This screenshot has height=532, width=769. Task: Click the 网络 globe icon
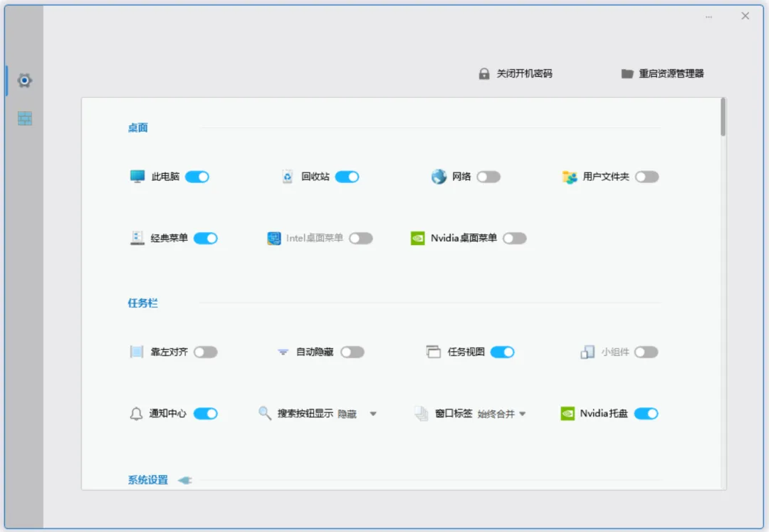coord(439,176)
